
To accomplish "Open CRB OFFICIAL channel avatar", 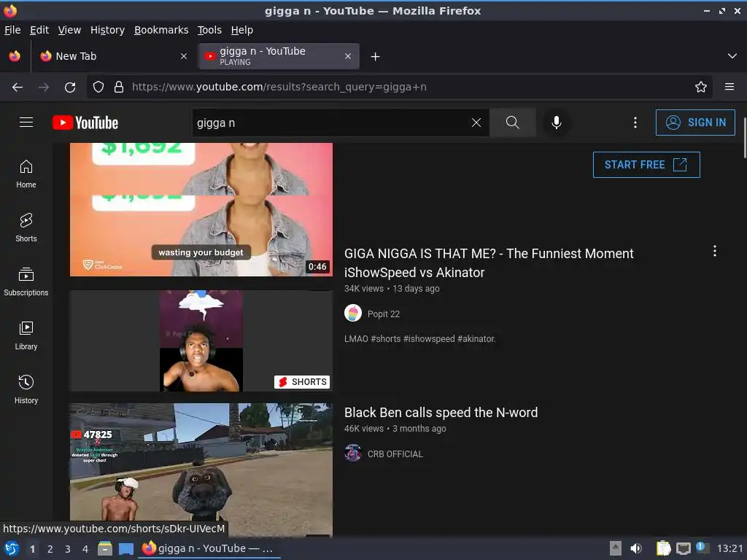I will tap(353, 454).
